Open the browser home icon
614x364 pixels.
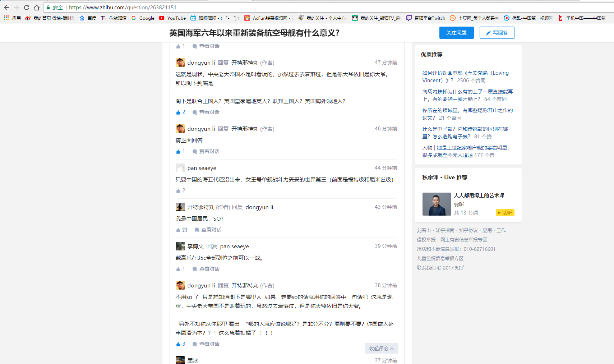pyautogui.click(x=37, y=8)
